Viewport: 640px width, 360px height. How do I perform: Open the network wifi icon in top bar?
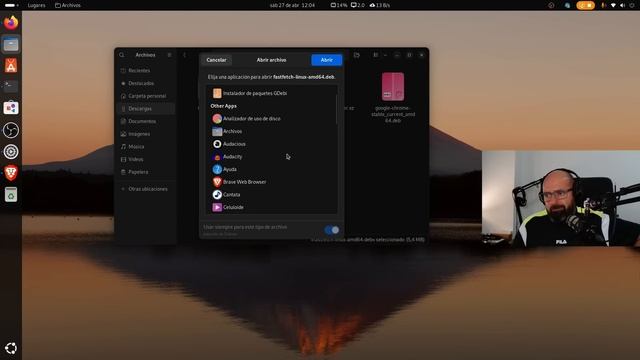613,5
